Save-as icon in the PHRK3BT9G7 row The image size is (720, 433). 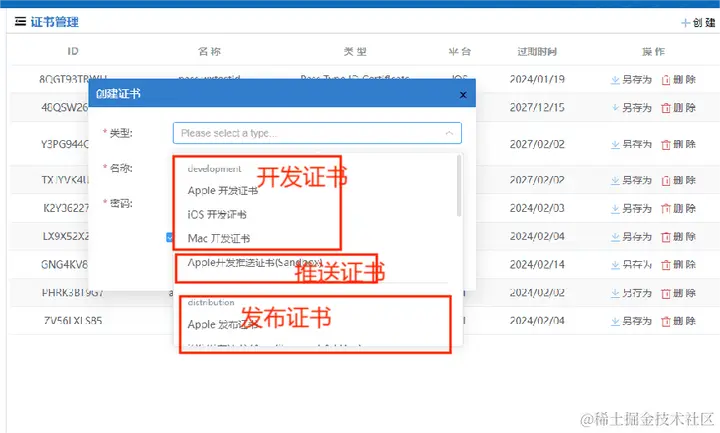pos(615,293)
